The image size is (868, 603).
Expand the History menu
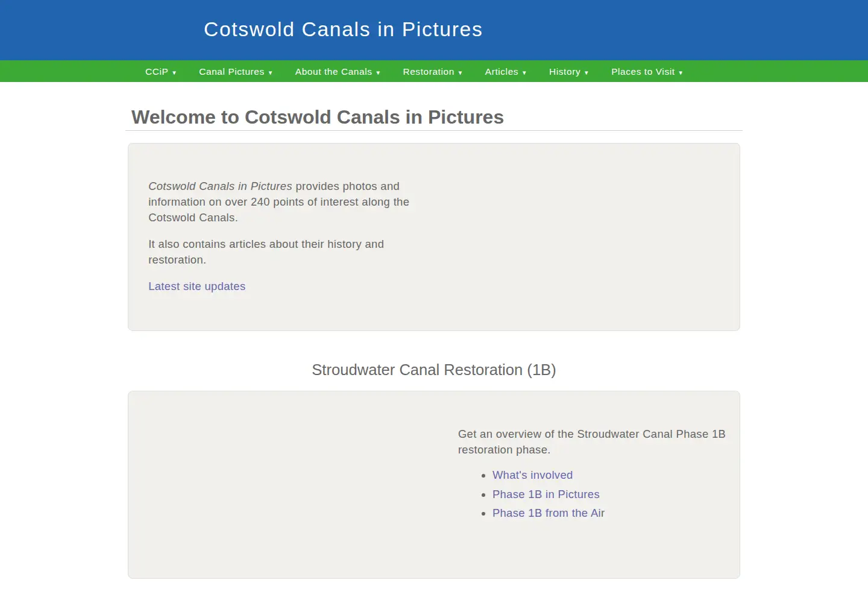point(568,72)
